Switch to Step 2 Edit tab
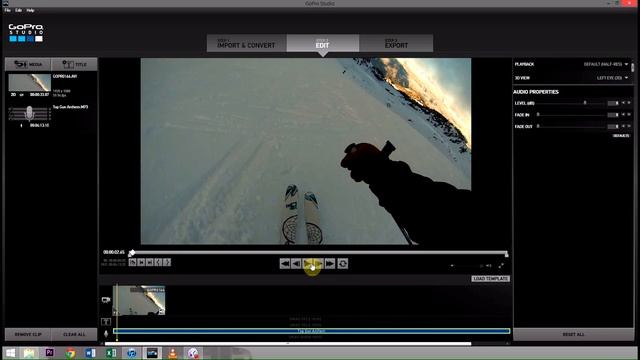Image resolution: width=640 pixels, height=360 pixels. pyautogui.click(x=322, y=43)
